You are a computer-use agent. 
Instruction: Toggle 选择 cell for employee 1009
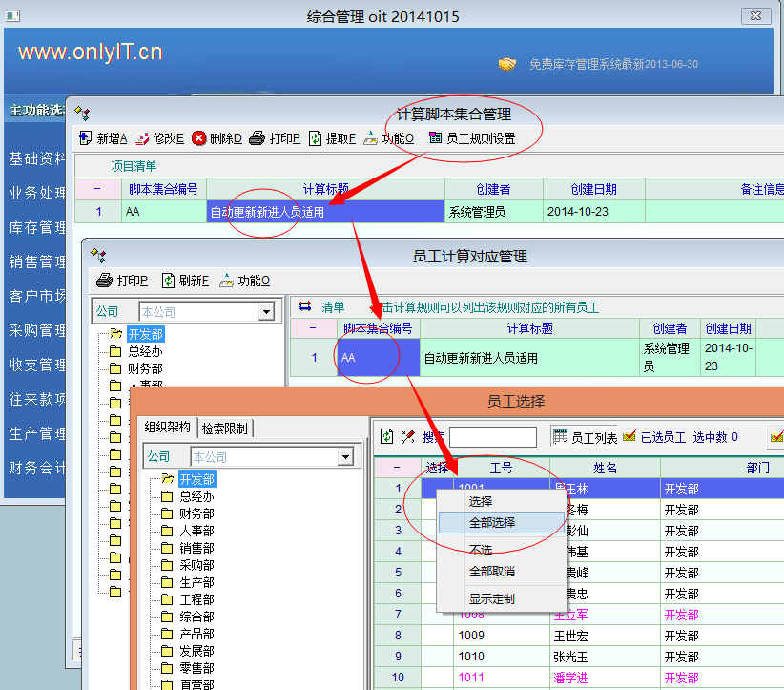[438, 636]
